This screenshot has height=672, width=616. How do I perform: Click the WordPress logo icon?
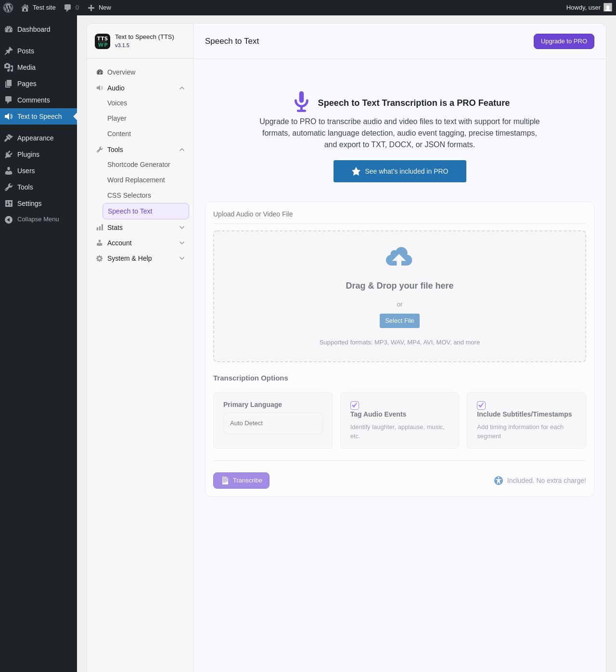pyautogui.click(x=8, y=8)
